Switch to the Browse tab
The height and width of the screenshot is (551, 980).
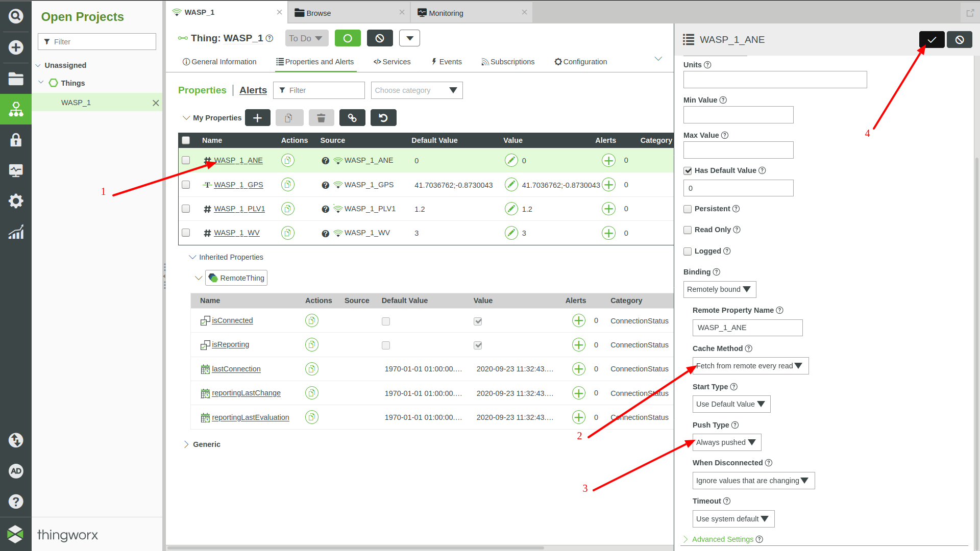pos(349,13)
